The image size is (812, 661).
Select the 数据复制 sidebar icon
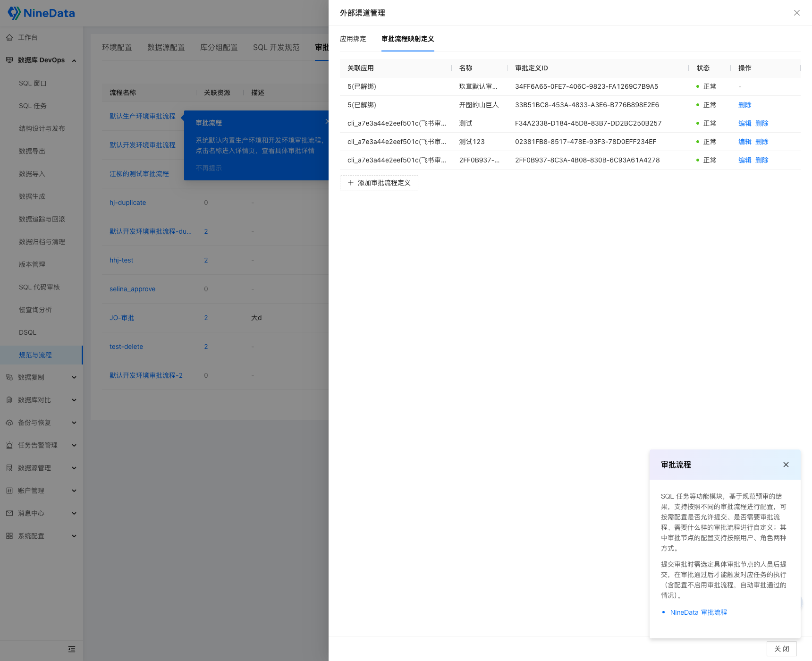[x=9, y=377]
